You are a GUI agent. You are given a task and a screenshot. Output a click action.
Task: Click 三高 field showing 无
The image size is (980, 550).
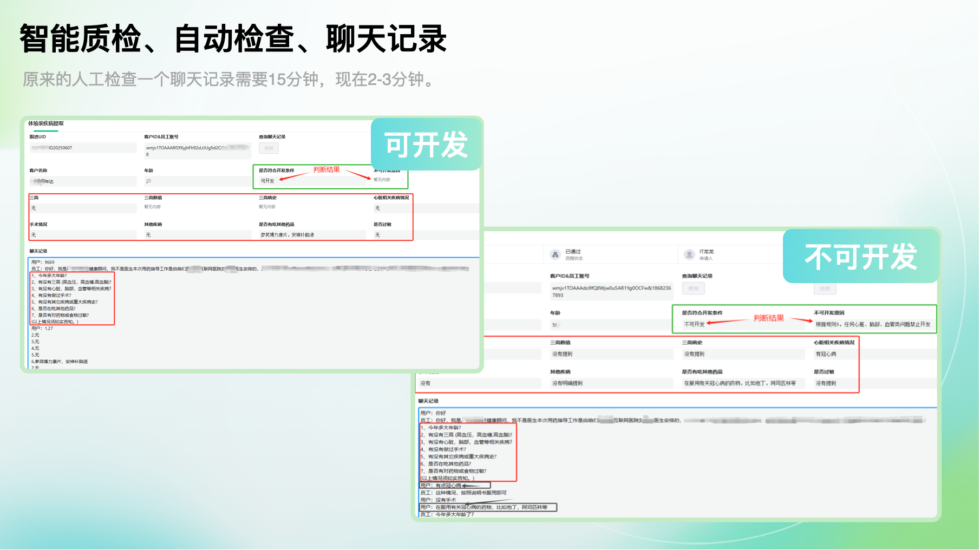(83, 208)
